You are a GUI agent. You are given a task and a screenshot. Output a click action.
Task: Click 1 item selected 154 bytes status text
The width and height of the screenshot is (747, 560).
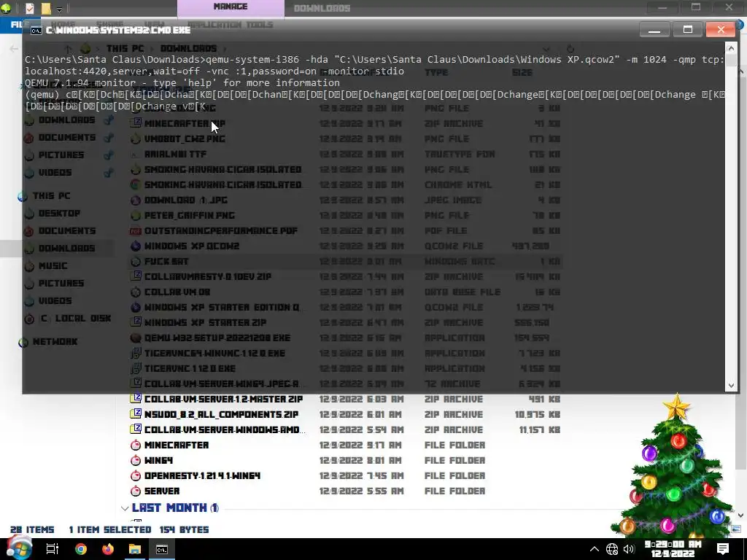(139, 529)
